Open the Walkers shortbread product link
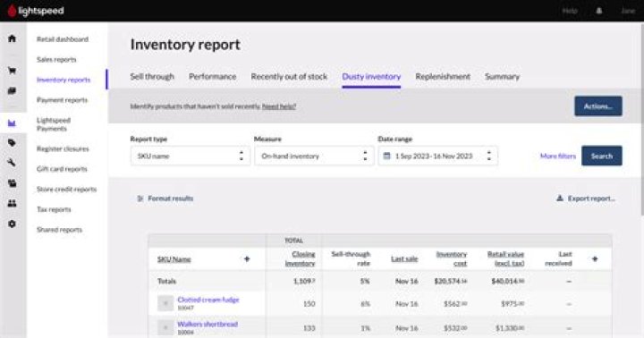Image resolution: width=644 pixels, height=338 pixels. 208,324
